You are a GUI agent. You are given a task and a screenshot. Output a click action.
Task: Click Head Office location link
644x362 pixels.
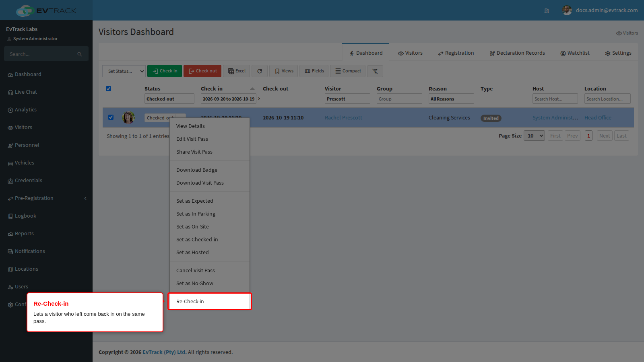pos(598,118)
